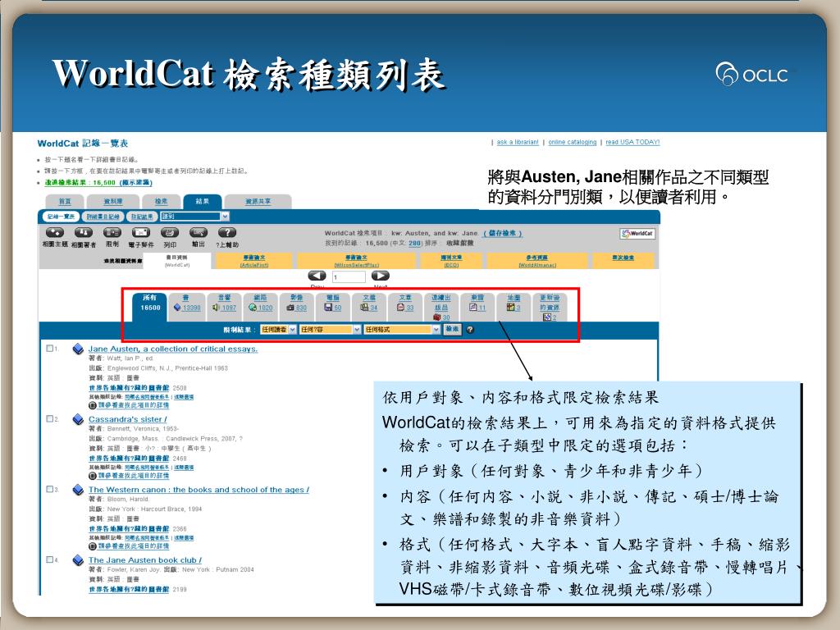
Task: Click book icon beside The Jane Austen book club
Action: (78, 560)
